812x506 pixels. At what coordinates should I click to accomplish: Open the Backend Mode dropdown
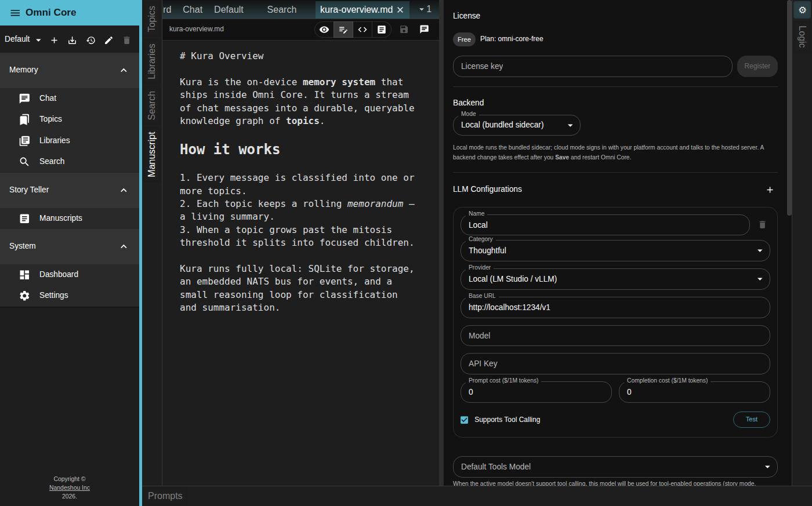click(x=517, y=125)
